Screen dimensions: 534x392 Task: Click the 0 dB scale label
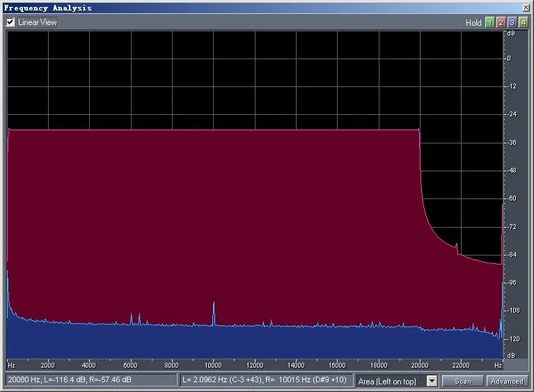point(509,58)
